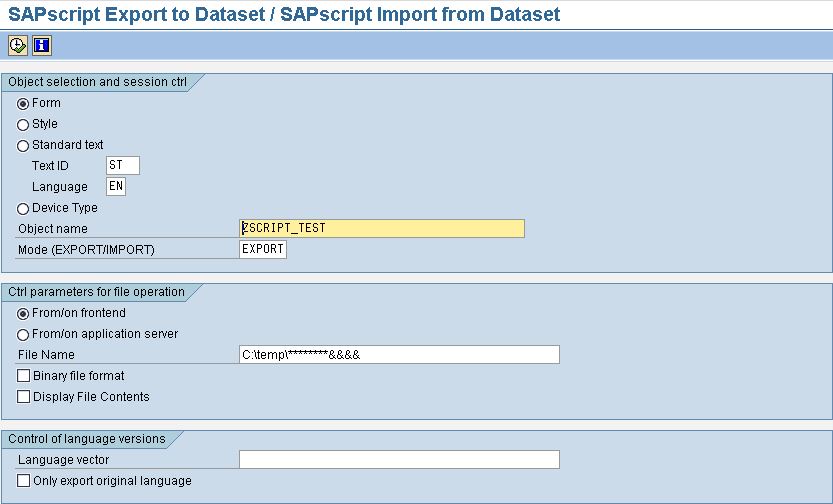Click 'Control of language versions' header
Image resolution: width=833 pixels, height=504 pixels.
87,439
